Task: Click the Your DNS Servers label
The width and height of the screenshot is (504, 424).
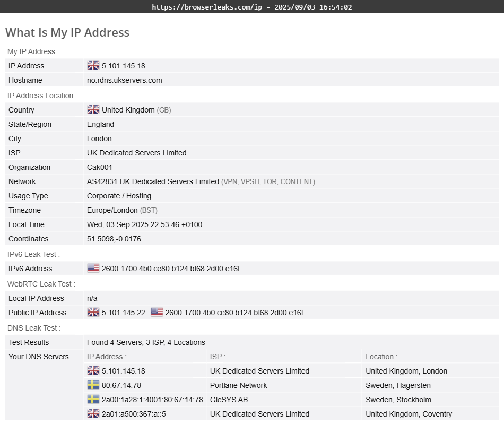Action: click(x=39, y=357)
